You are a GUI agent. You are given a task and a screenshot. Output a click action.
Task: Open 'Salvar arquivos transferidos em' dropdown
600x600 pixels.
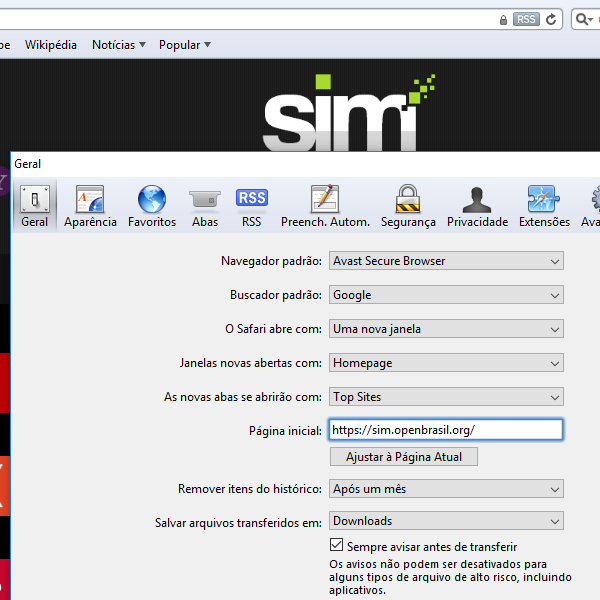pyautogui.click(x=446, y=521)
